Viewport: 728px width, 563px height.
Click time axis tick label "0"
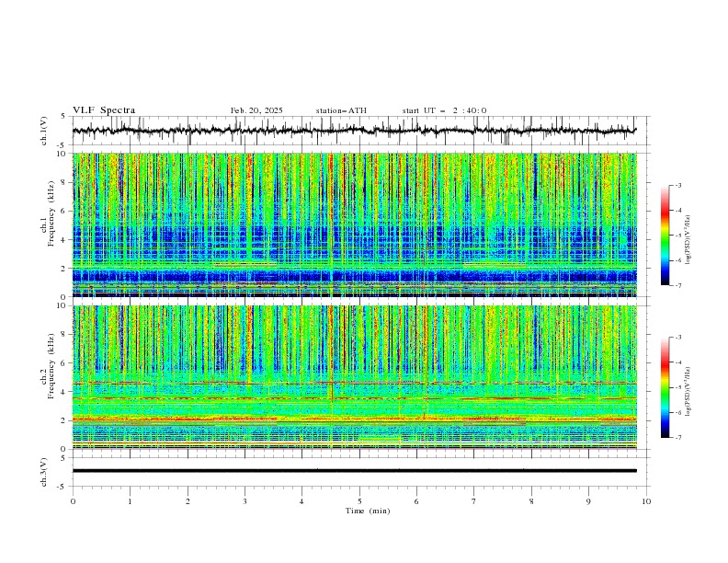click(x=73, y=501)
